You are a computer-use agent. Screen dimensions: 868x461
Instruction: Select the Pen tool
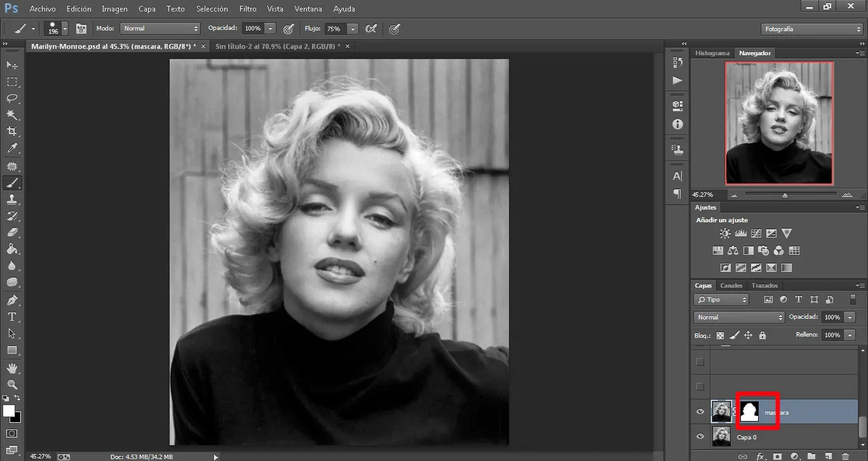(12, 300)
